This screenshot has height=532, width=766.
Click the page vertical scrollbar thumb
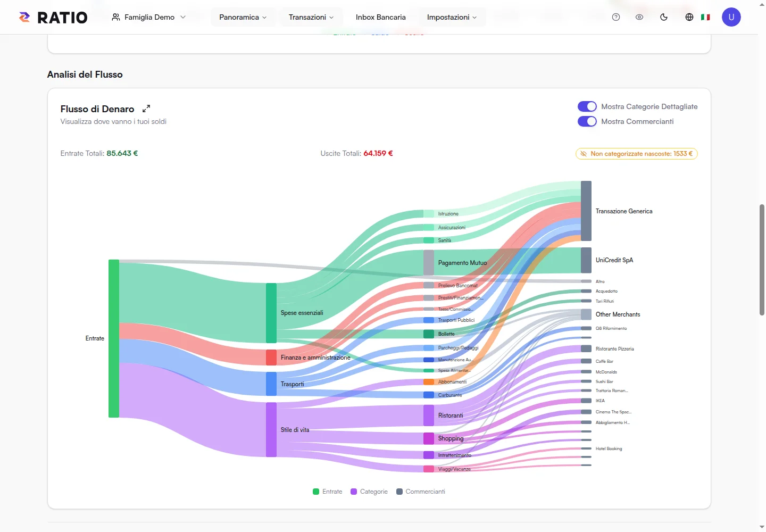coord(762,260)
